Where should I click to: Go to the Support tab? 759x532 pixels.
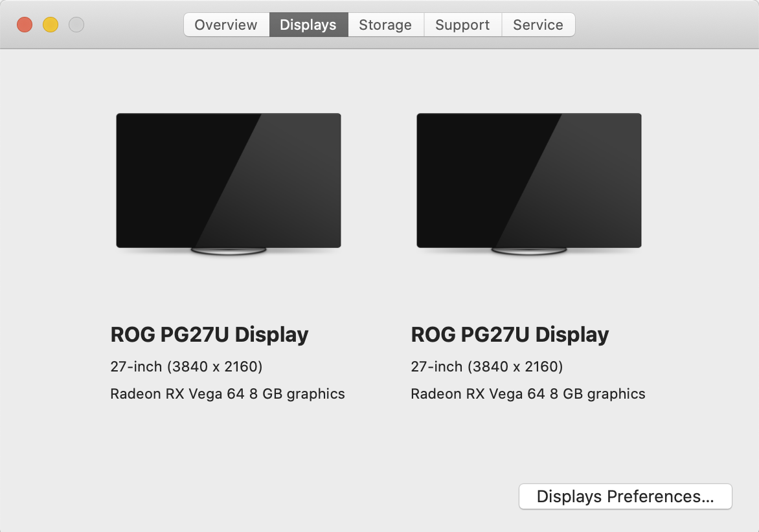pos(462,25)
